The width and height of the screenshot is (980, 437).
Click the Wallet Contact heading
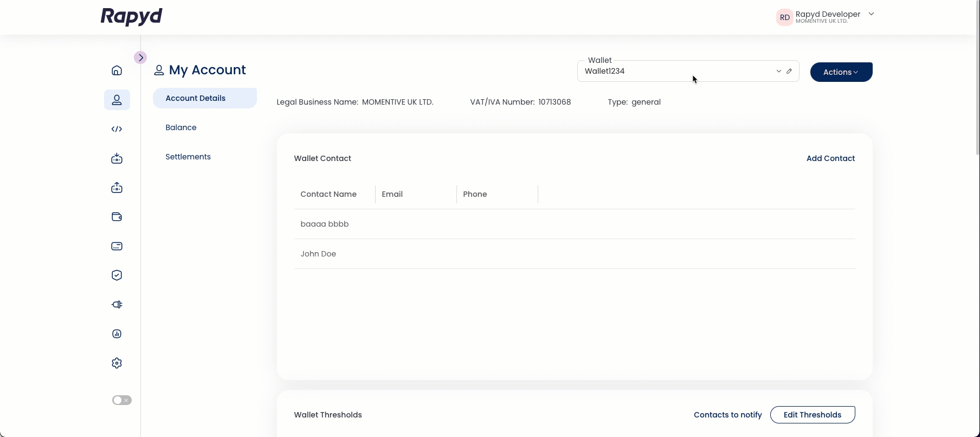pos(323,158)
